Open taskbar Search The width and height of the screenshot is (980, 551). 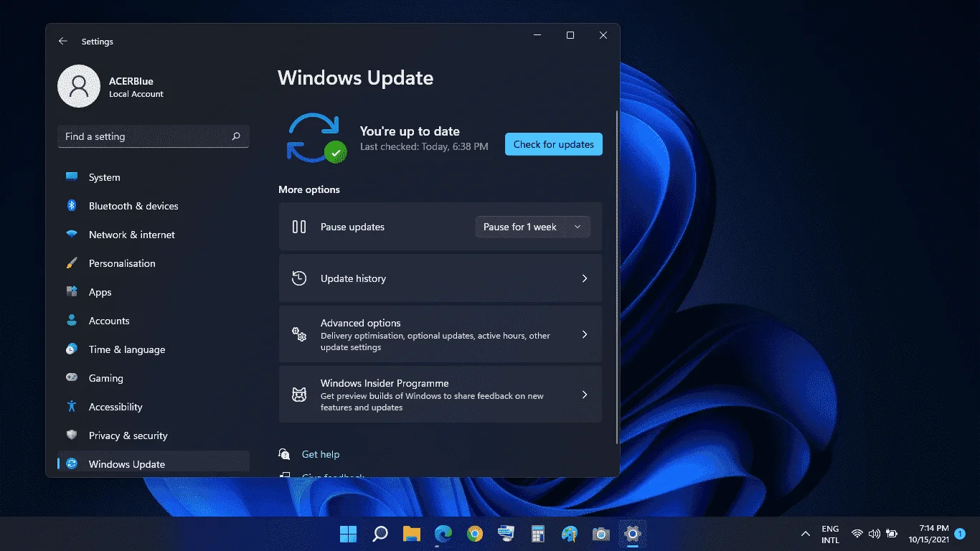click(x=380, y=534)
